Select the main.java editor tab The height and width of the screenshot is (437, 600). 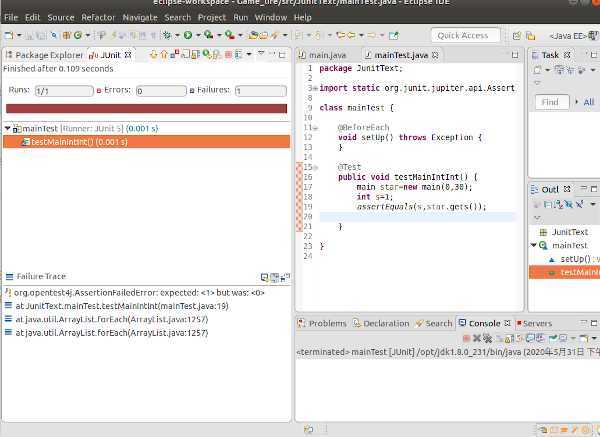coord(329,55)
